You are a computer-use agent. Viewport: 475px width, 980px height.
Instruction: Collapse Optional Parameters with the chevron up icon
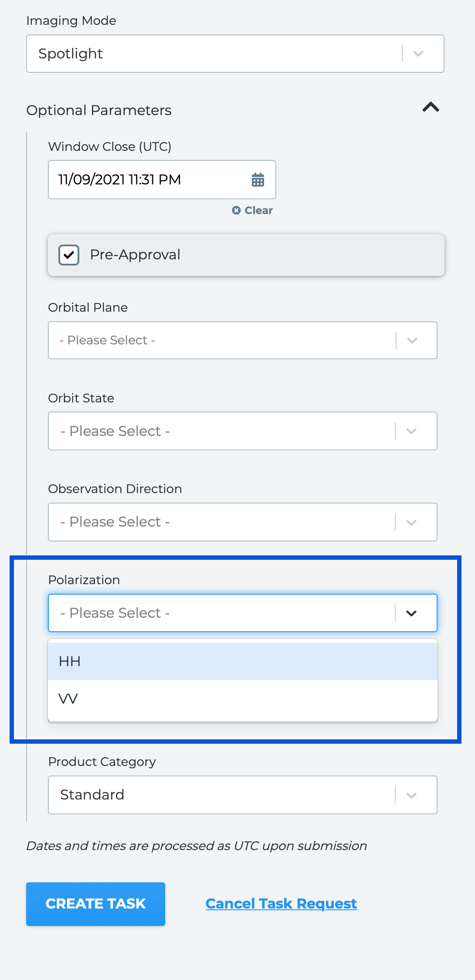(431, 107)
